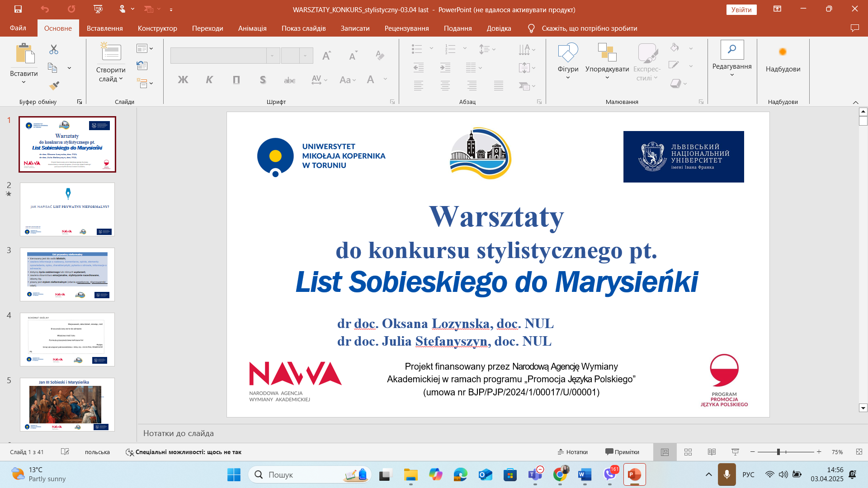This screenshot has height=488, width=868.
Task: Switch to the Показ слайдів tab
Action: click(x=304, y=28)
